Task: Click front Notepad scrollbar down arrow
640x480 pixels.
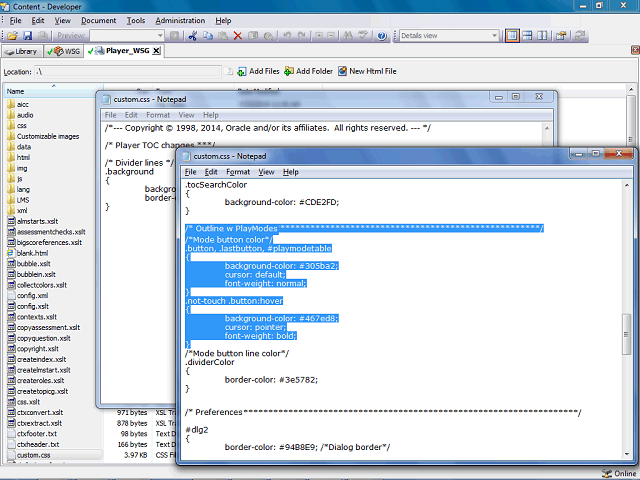Action: click(x=627, y=454)
